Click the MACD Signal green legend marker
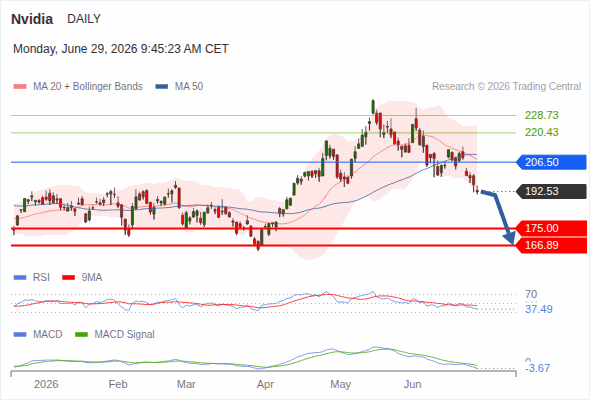This screenshot has height=400, width=590. pyautogui.click(x=81, y=335)
